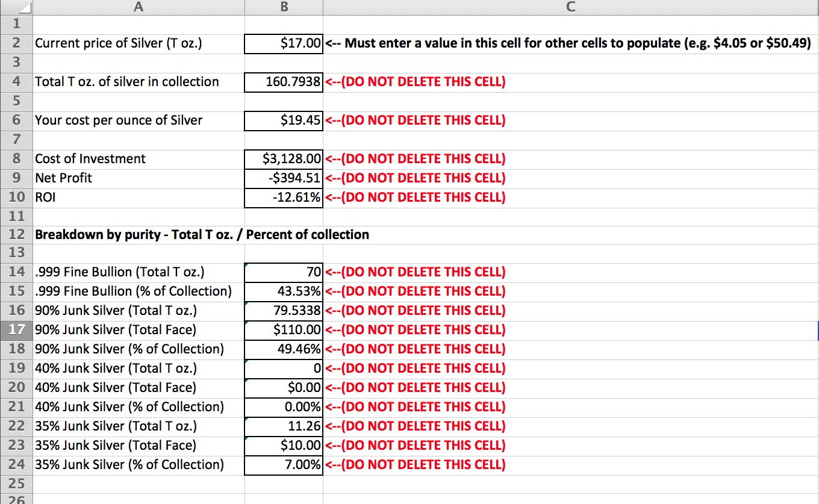Click column B header

284,7
